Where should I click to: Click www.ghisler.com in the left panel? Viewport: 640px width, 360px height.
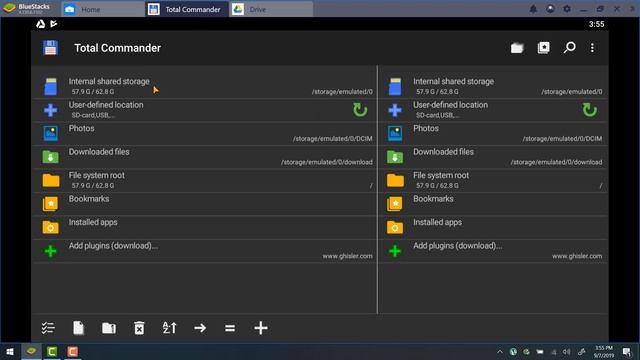click(348, 256)
